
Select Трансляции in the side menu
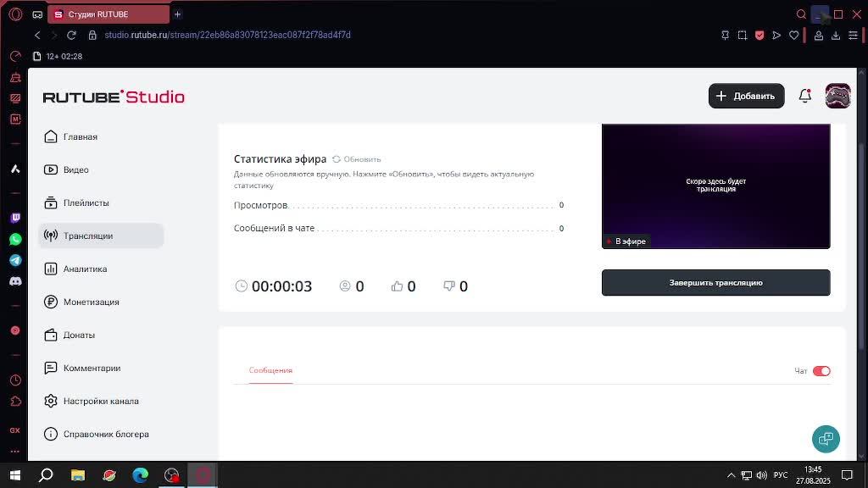(x=102, y=236)
